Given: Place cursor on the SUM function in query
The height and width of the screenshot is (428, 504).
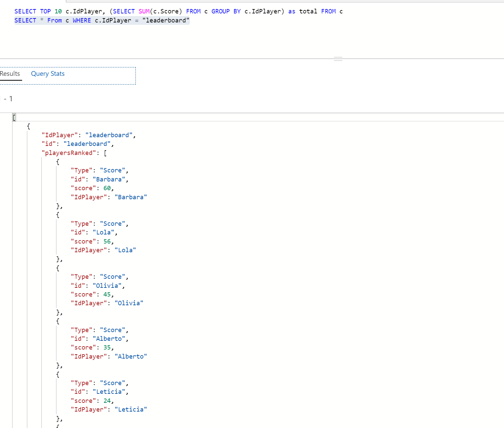Looking at the screenshot, I should coord(144,11).
